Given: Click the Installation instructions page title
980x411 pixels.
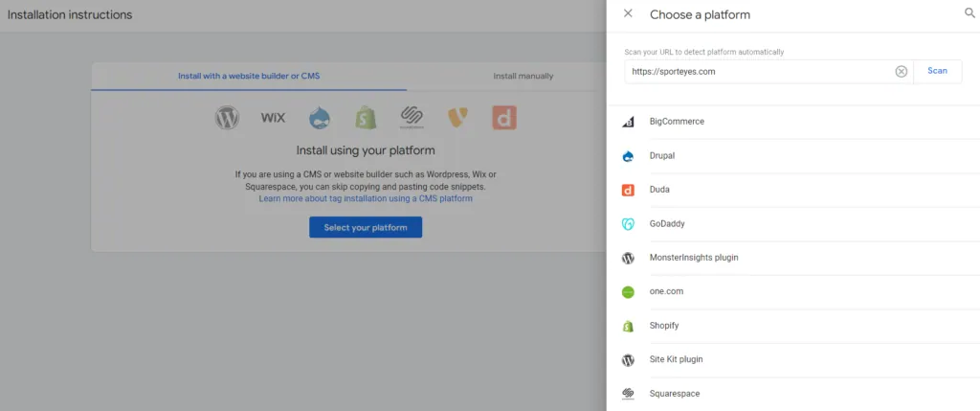Looking at the screenshot, I should click(70, 14).
